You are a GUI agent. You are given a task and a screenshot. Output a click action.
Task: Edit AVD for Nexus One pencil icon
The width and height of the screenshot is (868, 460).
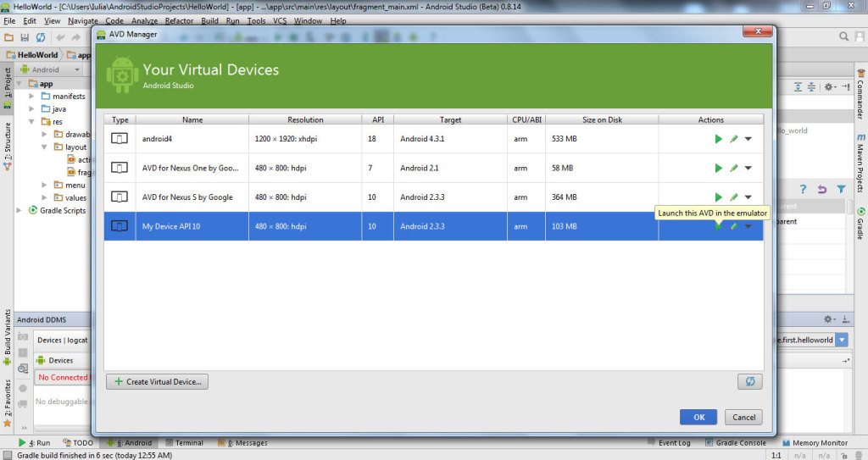pyautogui.click(x=733, y=168)
